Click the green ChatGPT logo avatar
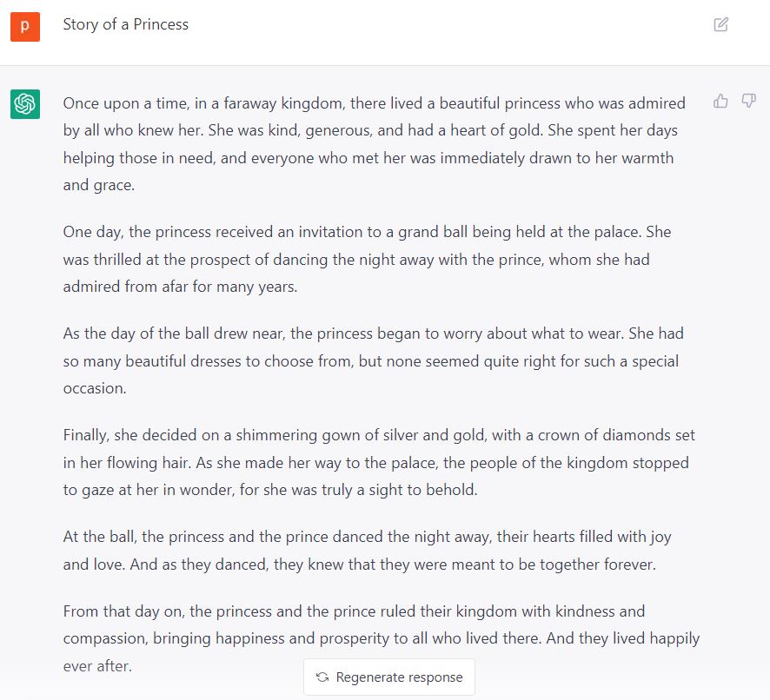 coord(25,104)
